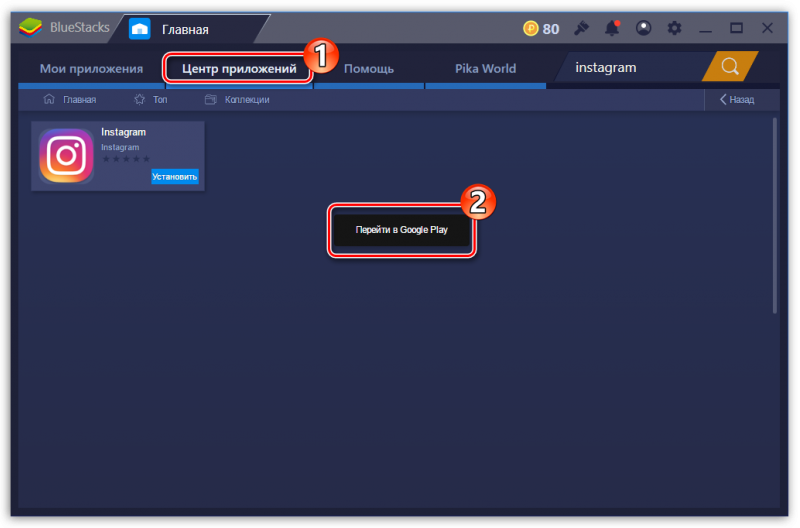Image resolution: width=800 pixels, height=528 pixels.
Task: Open the Помощь tab
Action: point(369,68)
